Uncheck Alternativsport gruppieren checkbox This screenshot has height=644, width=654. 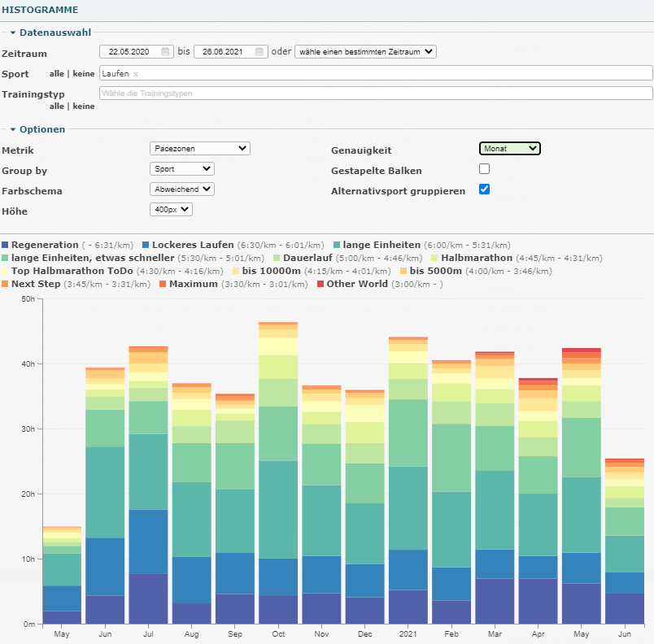pos(485,189)
